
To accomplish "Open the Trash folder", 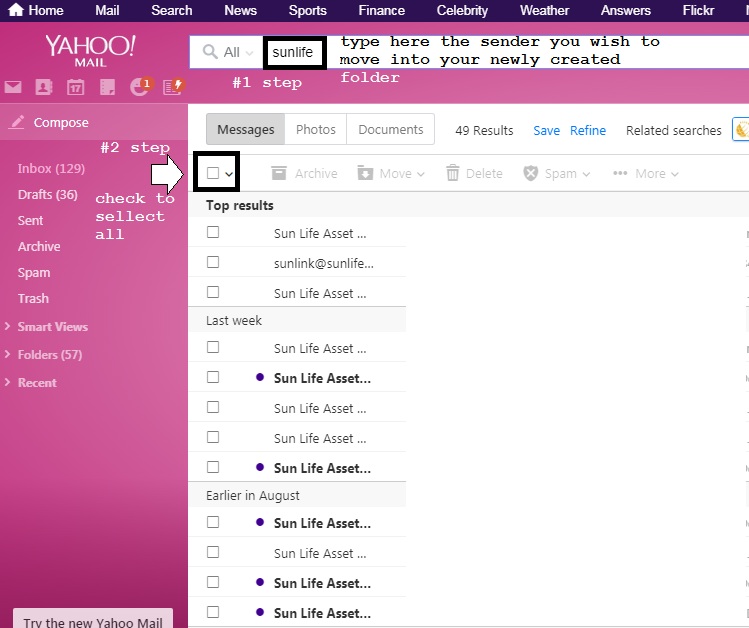I will pyautogui.click(x=33, y=298).
